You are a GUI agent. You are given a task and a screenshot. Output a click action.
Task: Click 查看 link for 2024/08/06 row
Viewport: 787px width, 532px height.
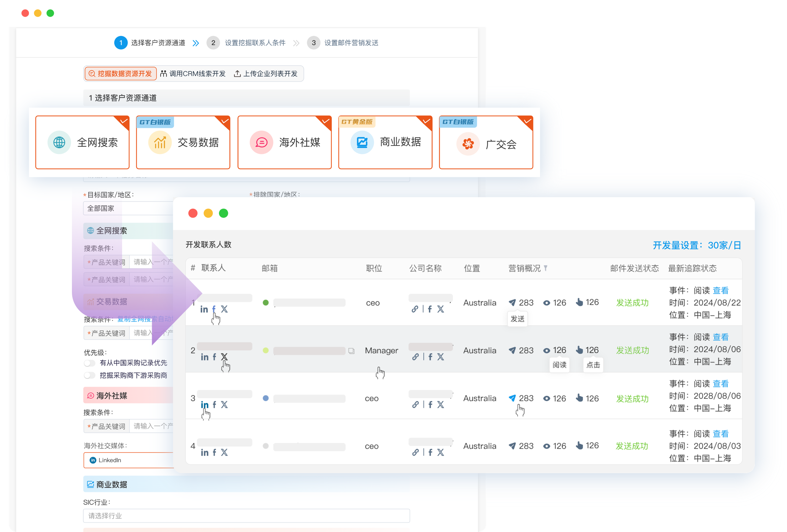[721, 337]
